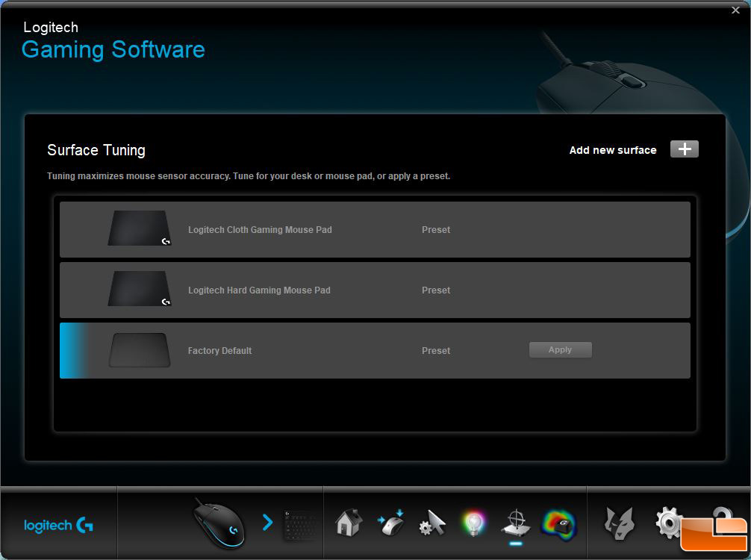
Task: Open the Arx Control wolf-head icon
Action: point(620,523)
